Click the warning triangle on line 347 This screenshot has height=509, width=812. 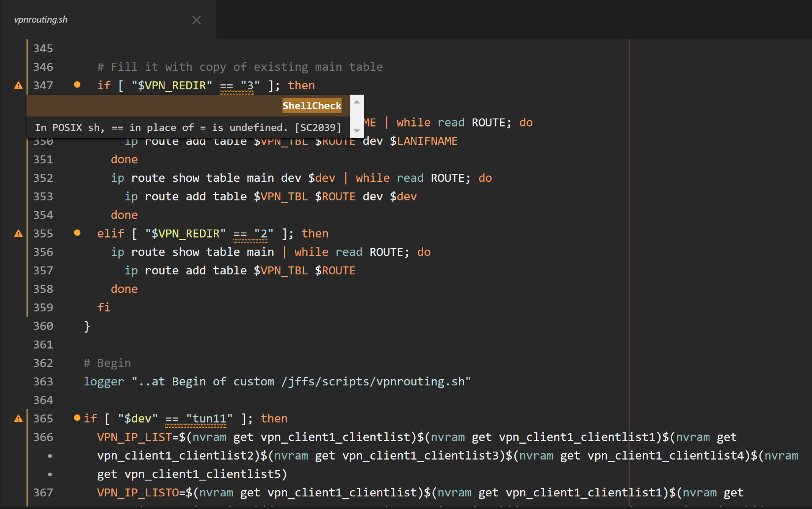[18, 85]
